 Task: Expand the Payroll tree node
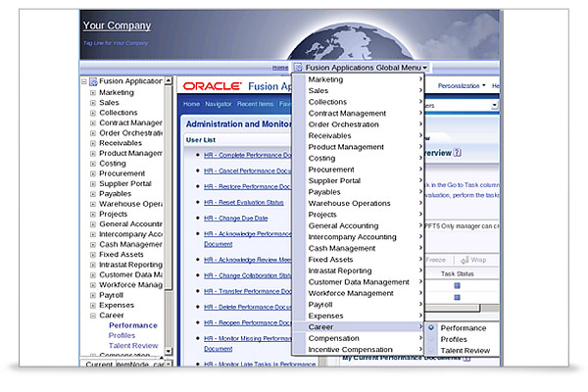[x=93, y=295]
